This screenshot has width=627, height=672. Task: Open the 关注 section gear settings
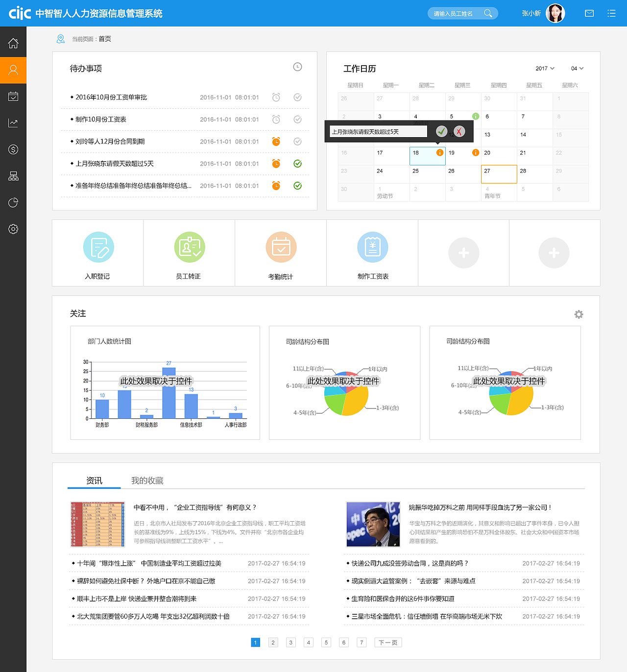(579, 314)
